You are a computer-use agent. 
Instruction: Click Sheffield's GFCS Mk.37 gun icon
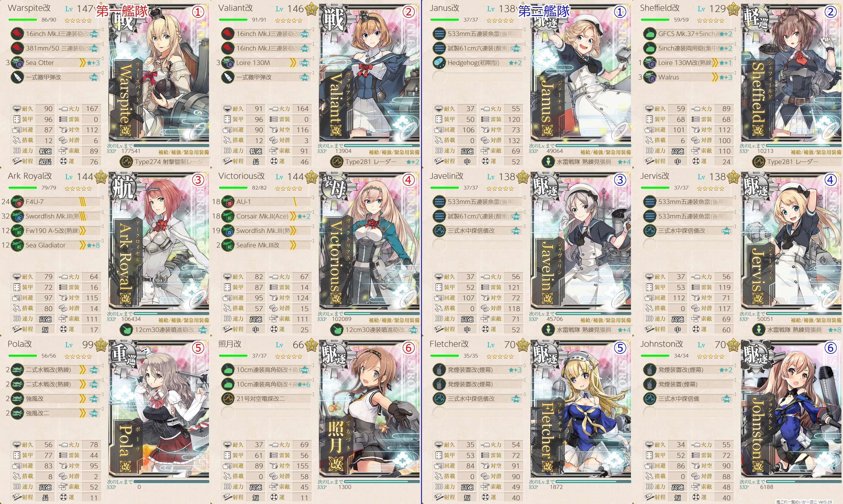click(x=650, y=34)
